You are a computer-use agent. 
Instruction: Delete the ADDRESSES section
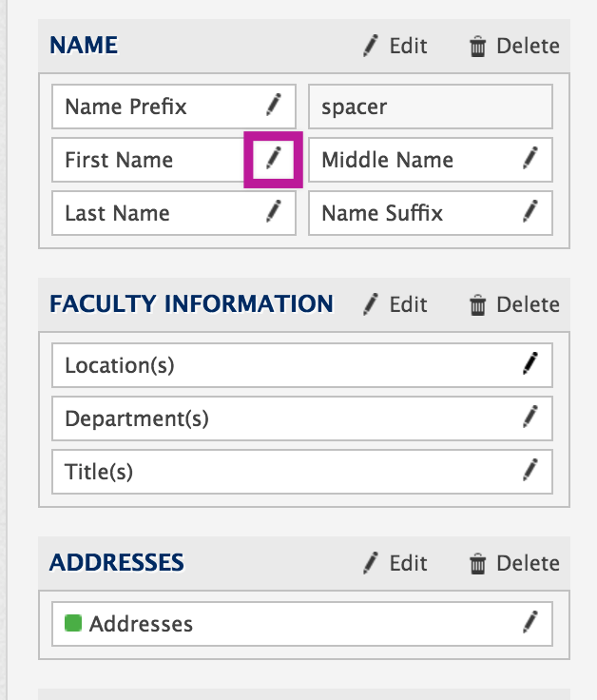[x=514, y=563]
